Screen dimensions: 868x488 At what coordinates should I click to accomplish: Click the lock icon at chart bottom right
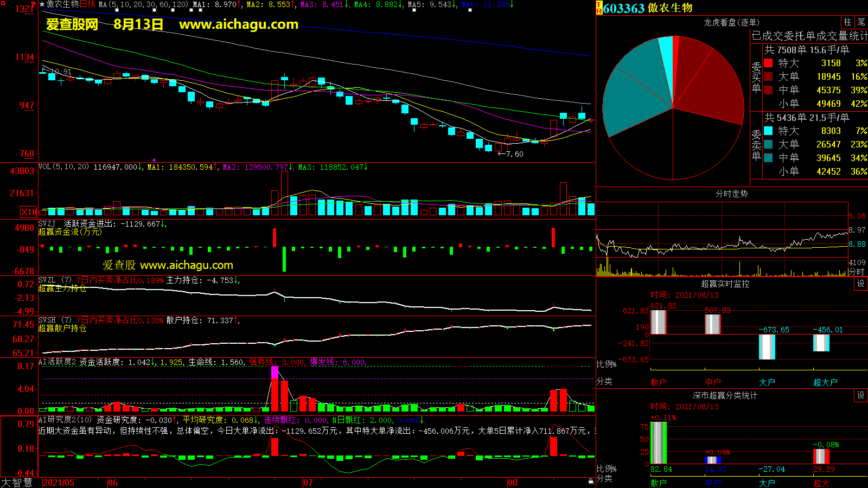click(591, 481)
